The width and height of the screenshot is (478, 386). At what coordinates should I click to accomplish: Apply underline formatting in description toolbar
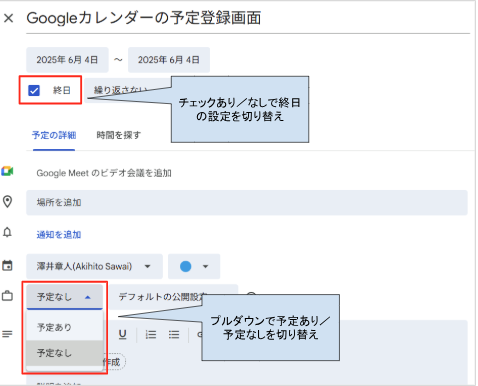coord(123,334)
